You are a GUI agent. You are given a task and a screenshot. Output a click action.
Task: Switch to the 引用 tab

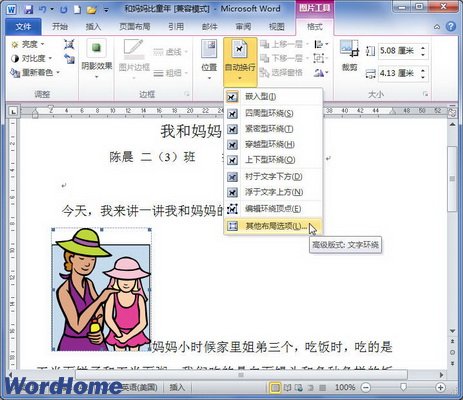176,27
